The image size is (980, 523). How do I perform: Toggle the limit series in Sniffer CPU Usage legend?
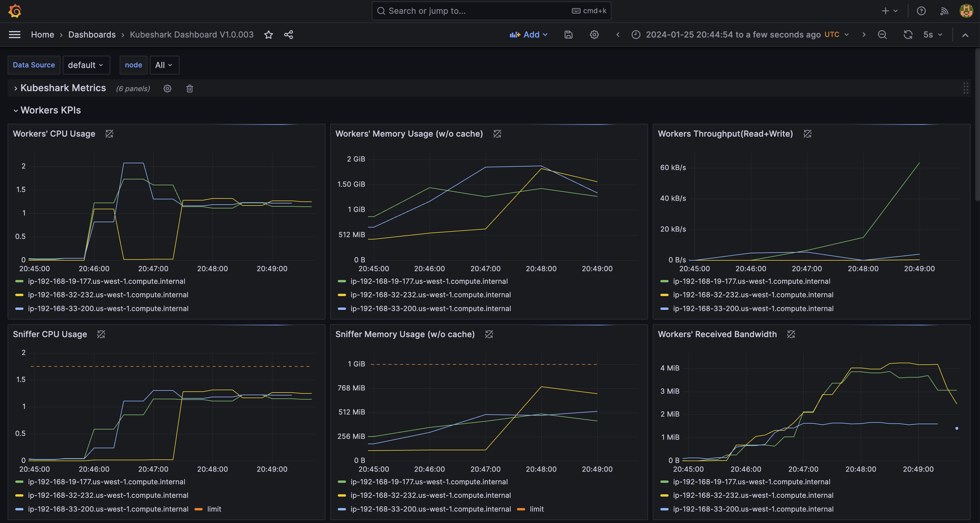208,509
